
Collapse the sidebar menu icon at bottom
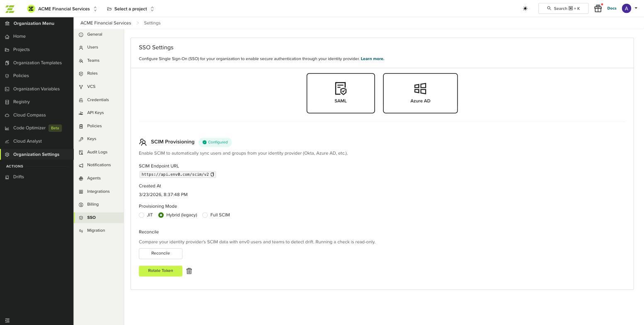[x=7, y=320]
